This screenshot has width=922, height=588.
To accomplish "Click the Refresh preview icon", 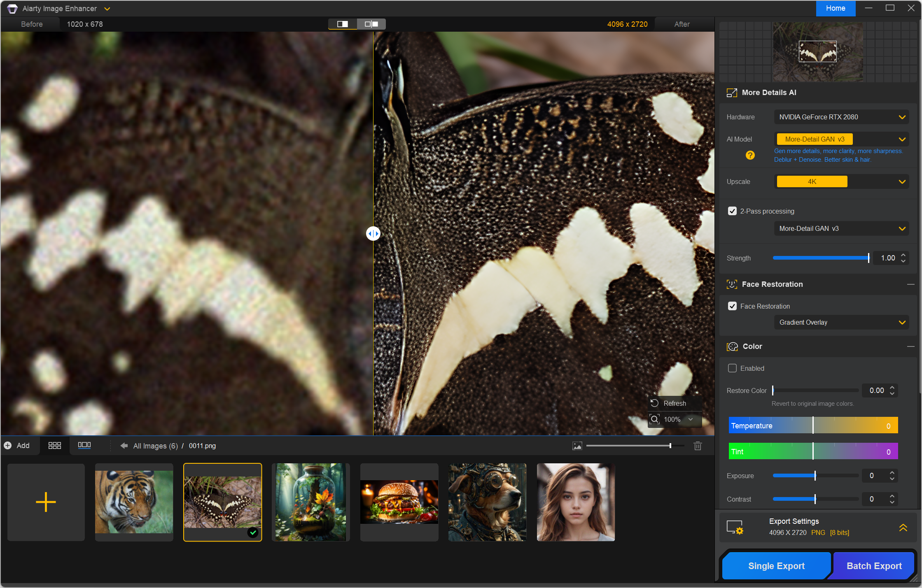I will (x=654, y=403).
